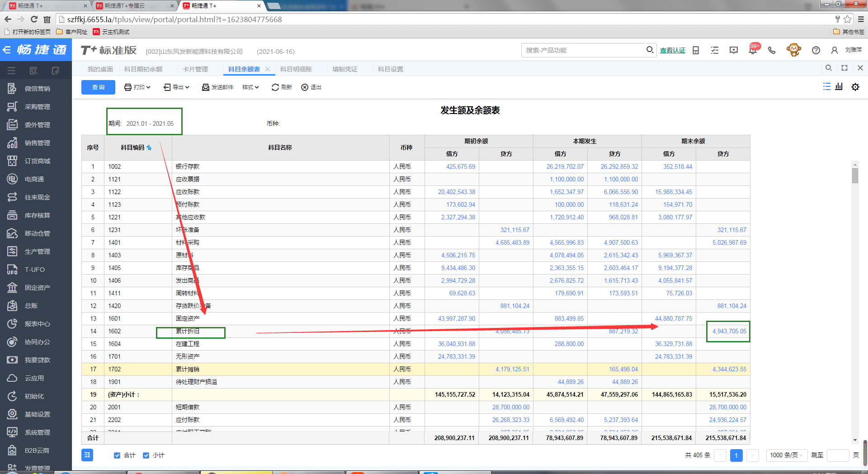
Task: Switch to chart view icon
Action: pyautogui.click(x=839, y=86)
